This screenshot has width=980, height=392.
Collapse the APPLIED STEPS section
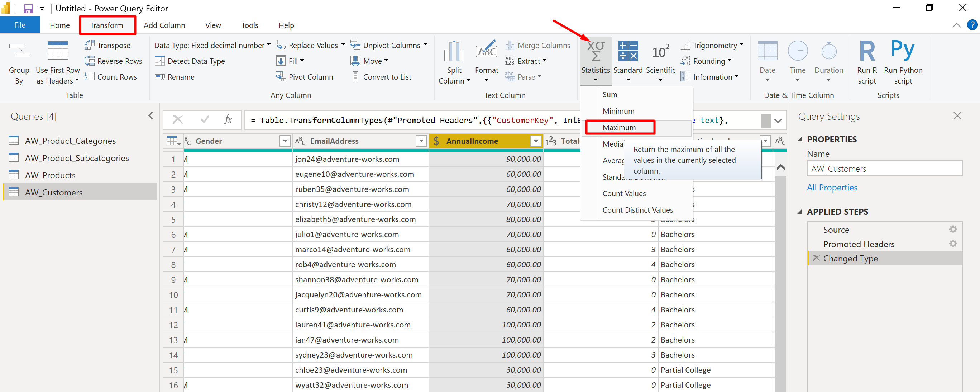pyautogui.click(x=800, y=212)
